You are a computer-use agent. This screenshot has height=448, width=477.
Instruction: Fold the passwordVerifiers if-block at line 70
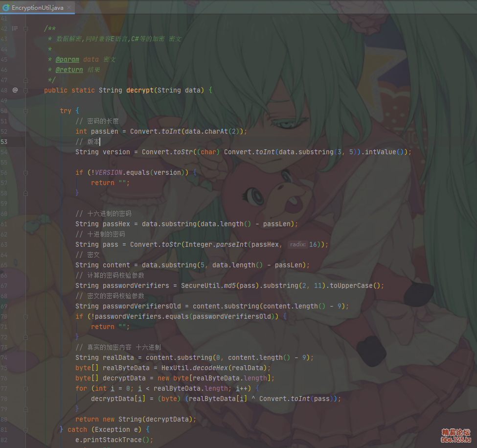click(x=25, y=317)
